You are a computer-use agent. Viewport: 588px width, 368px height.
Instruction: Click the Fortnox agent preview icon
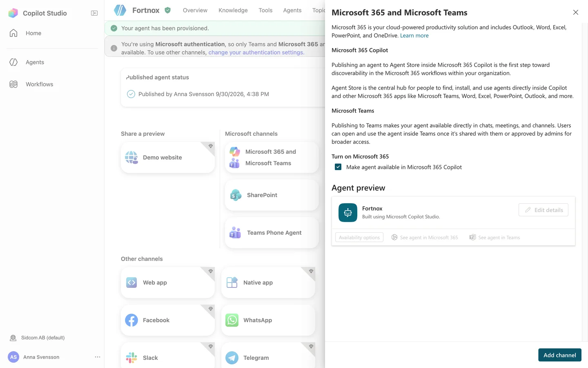point(348,213)
